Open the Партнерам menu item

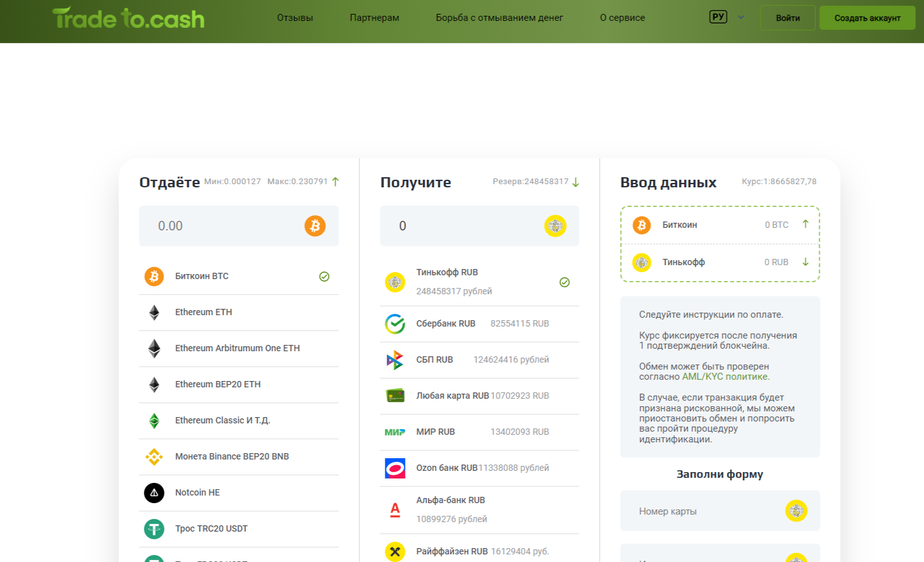coord(374,18)
